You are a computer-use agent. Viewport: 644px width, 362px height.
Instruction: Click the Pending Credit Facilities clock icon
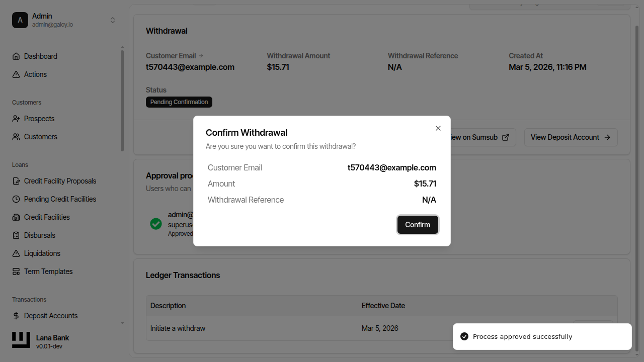pos(16,199)
